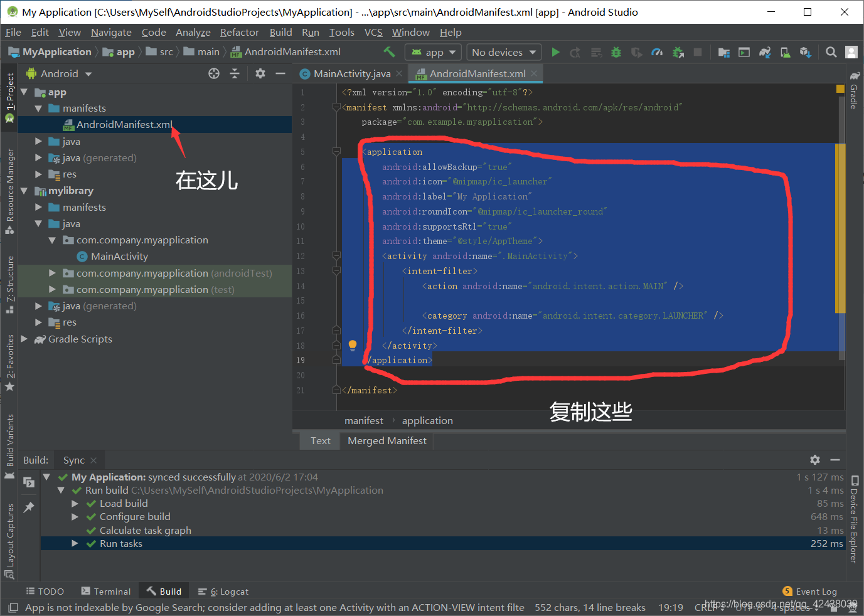Click tool windows quick access icon in status bar corner

pyautogui.click(x=13, y=607)
